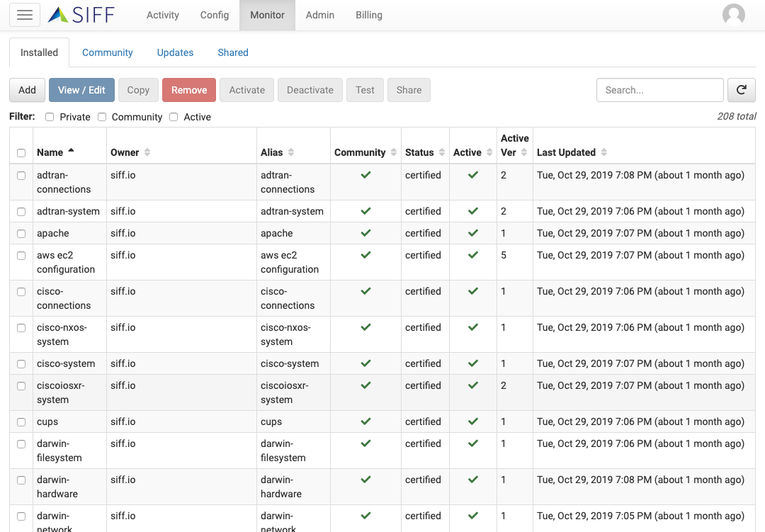This screenshot has width=765, height=532.
Task: Click the certified status for cisco-system
Action: 423,363
